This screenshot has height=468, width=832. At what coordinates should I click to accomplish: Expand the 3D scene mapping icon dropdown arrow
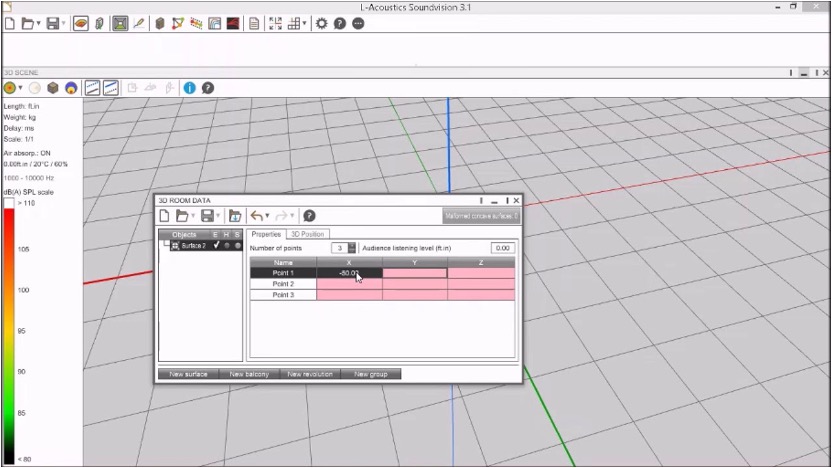pyautogui.click(x=20, y=88)
